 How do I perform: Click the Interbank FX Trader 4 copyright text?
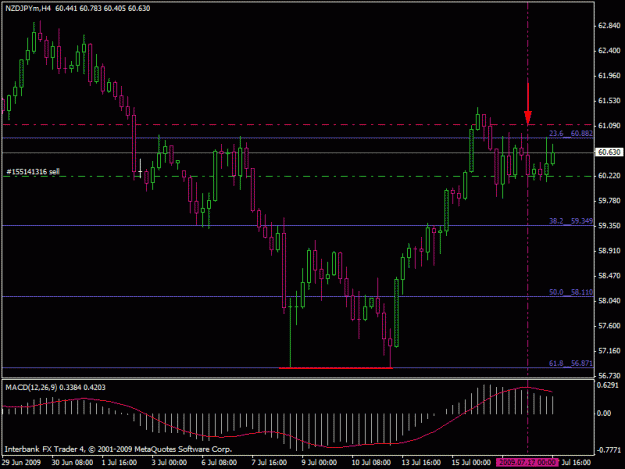coord(118,449)
